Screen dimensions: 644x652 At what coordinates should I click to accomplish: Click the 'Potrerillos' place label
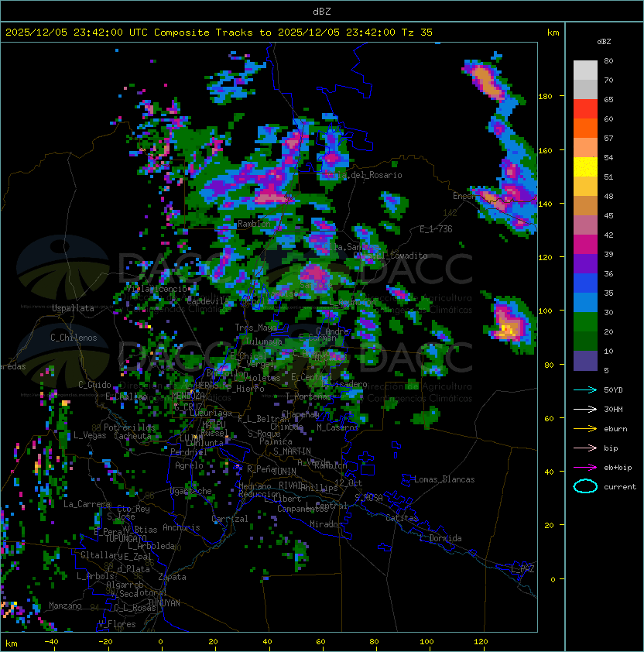pyautogui.click(x=129, y=427)
